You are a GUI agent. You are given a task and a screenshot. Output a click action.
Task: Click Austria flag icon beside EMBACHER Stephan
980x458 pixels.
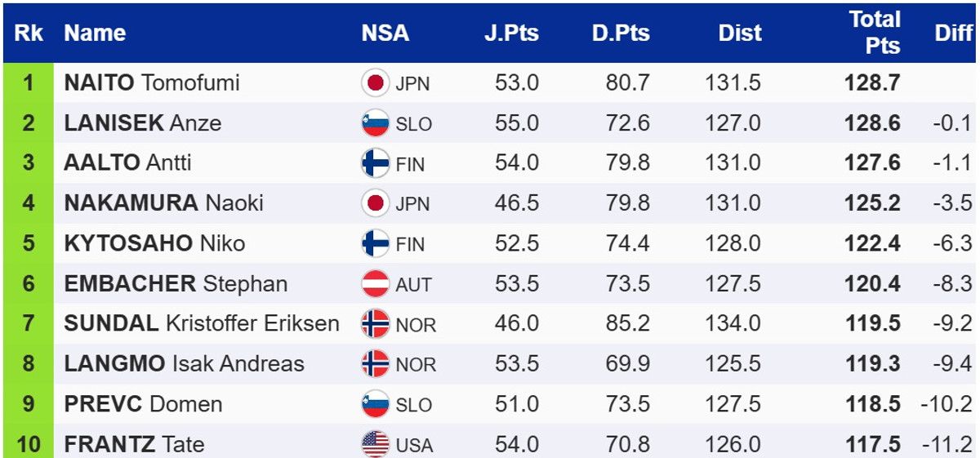click(376, 284)
